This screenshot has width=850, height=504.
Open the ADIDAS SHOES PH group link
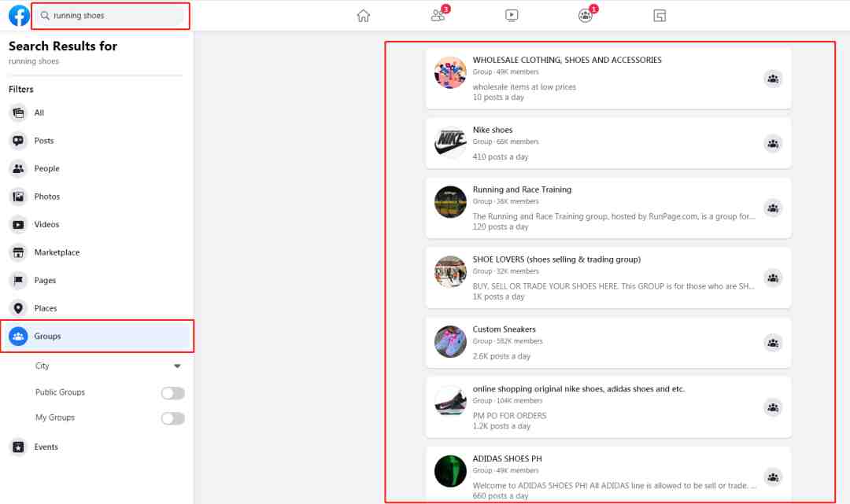(x=508, y=458)
